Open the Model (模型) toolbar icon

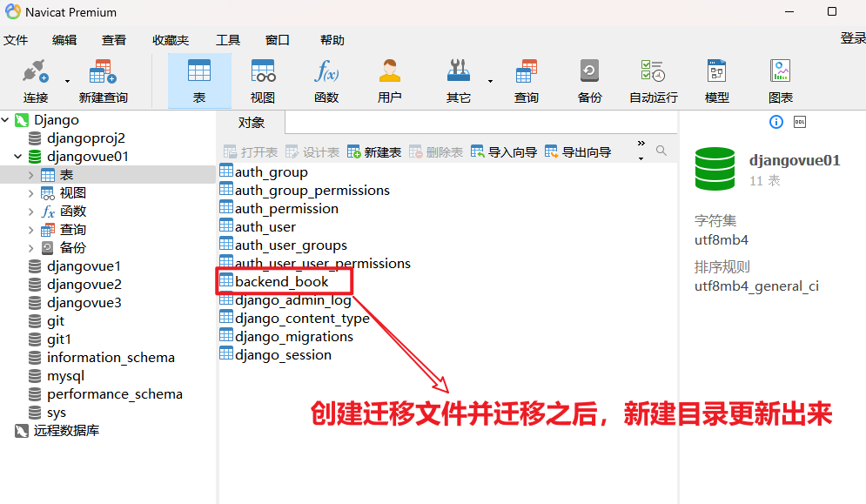tap(717, 81)
